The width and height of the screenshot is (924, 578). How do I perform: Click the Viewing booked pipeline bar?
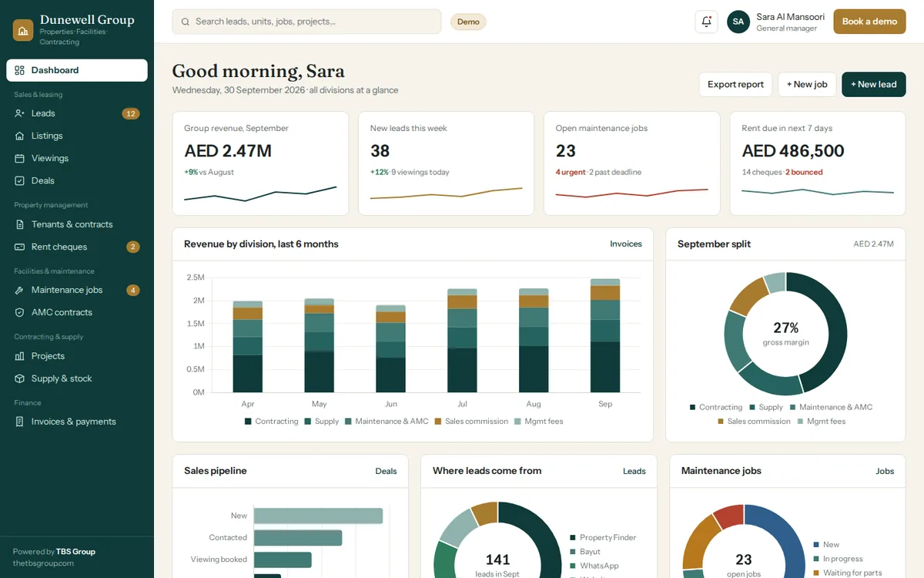pos(283,560)
